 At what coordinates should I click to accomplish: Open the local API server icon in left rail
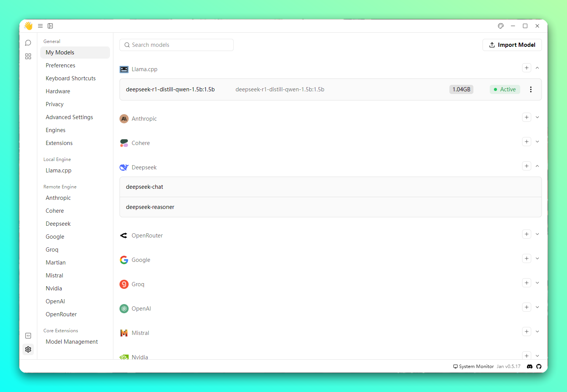coord(28,336)
